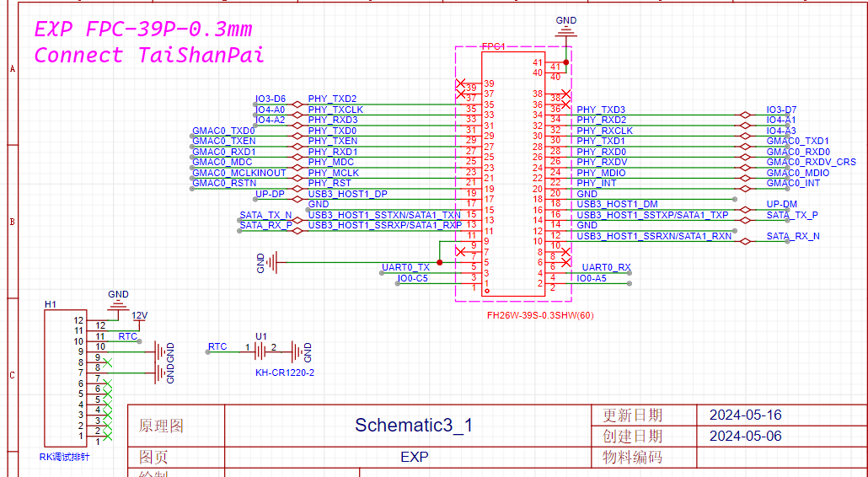868x477 pixels.
Task: Click the magenta EXP FPC-39P-0.3mm title text
Action: (143, 29)
